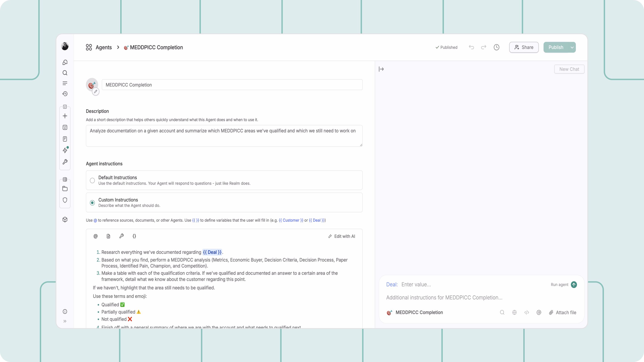Open the Publish dropdown arrow
Image resolution: width=644 pixels, height=362 pixels.
pyautogui.click(x=572, y=47)
